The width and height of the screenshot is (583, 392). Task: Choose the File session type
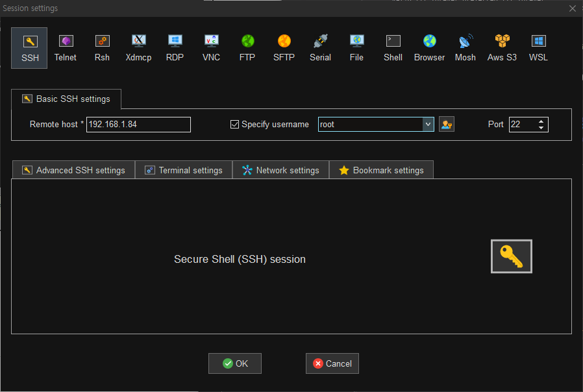[356, 48]
